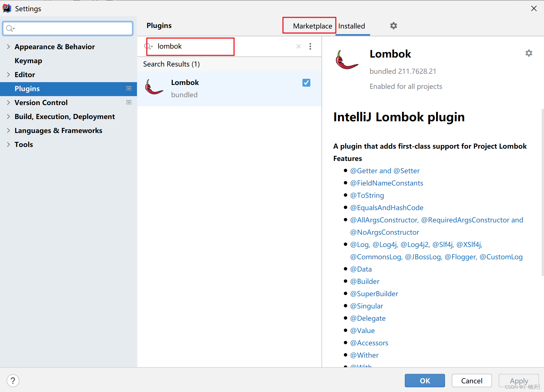Toggle the Lombok plugin enabled checkbox
The width and height of the screenshot is (544, 392).
[306, 82]
